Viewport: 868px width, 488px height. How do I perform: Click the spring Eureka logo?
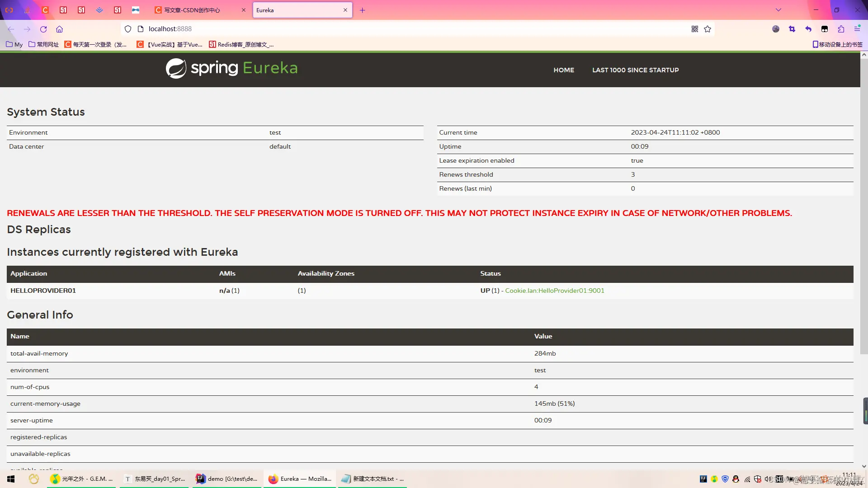[x=231, y=68]
